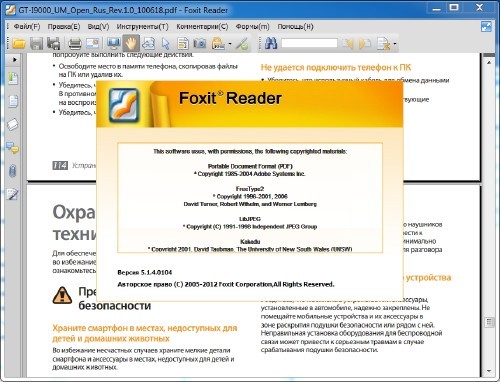Click the note typewriter tool icon
Screen dimensions: 500x382
tap(183, 44)
